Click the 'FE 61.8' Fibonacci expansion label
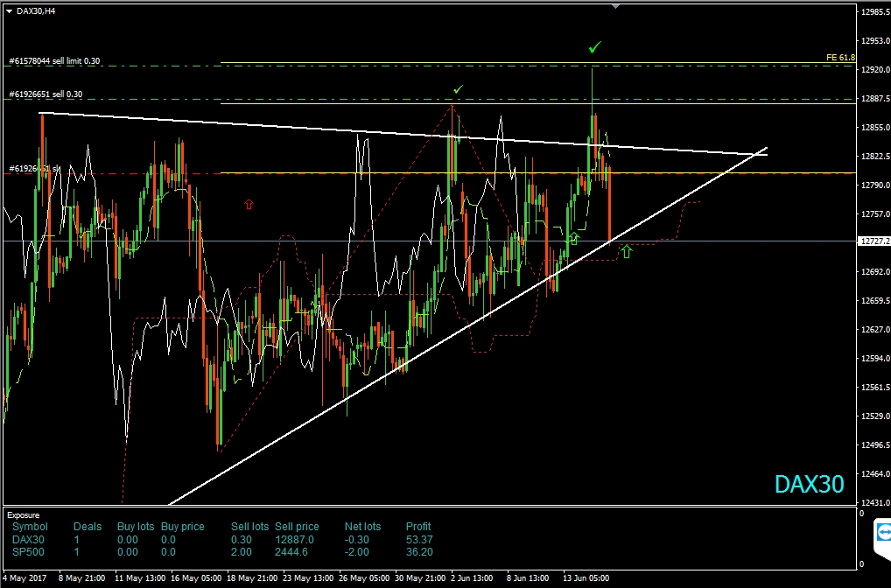The height and width of the screenshot is (588, 891). click(x=840, y=58)
